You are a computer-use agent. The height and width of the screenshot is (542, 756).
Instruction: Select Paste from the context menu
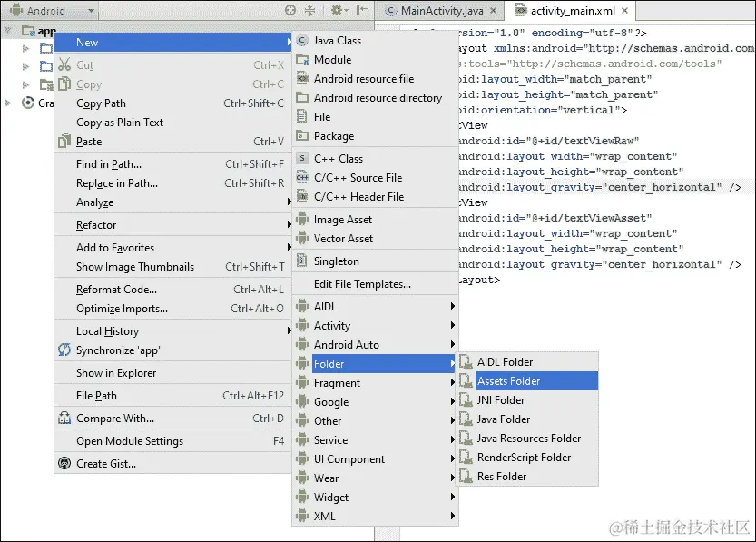pos(173,142)
